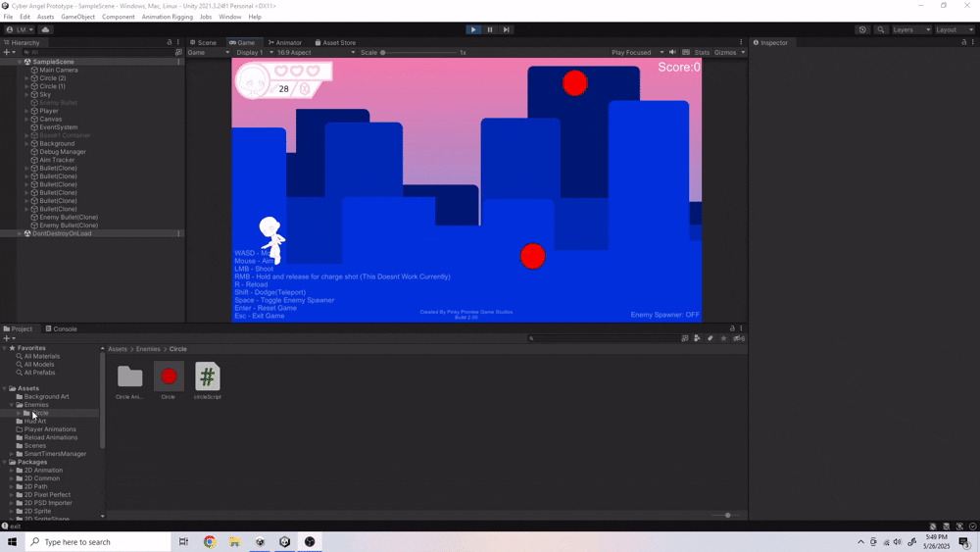980x552 pixels.
Task: Open the Hierarchy search window icon
Action: click(x=178, y=53)
